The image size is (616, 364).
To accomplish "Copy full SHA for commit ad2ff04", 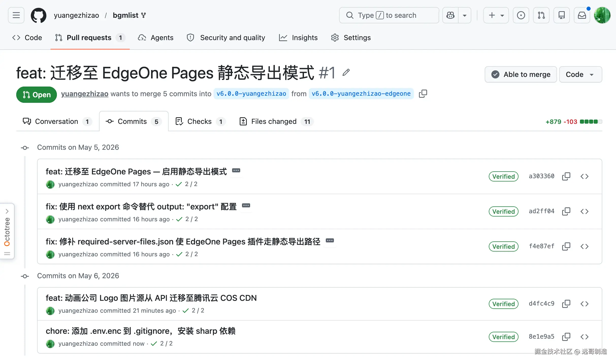I will click(566, 211).
